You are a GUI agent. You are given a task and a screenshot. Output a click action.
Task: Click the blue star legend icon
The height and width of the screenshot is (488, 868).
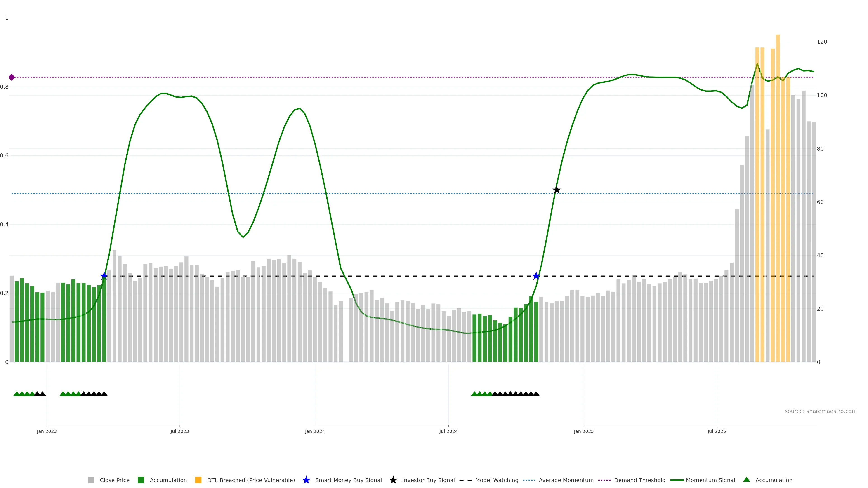point(306,480)
